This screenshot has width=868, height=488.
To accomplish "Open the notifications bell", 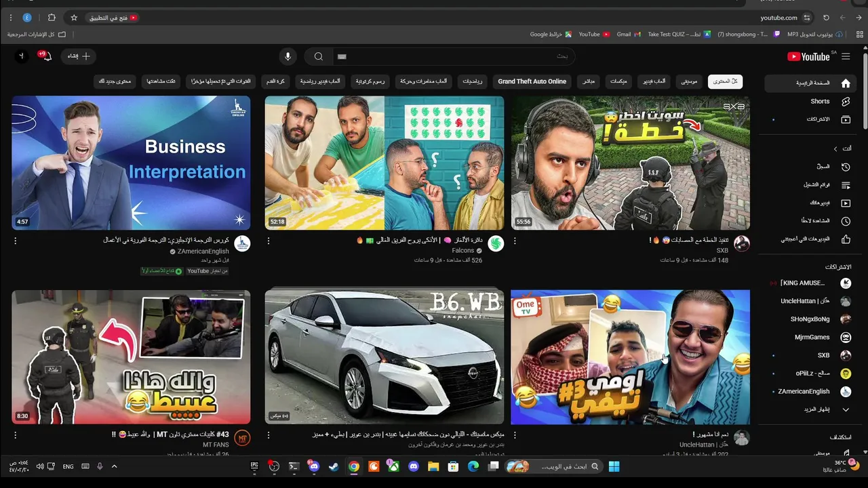I will tap(47, 56).
